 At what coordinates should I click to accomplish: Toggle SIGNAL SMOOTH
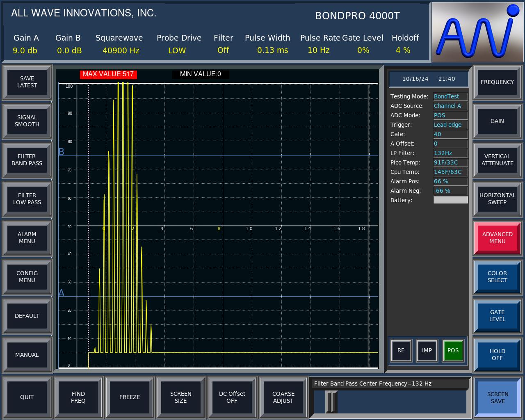(27, 121)
